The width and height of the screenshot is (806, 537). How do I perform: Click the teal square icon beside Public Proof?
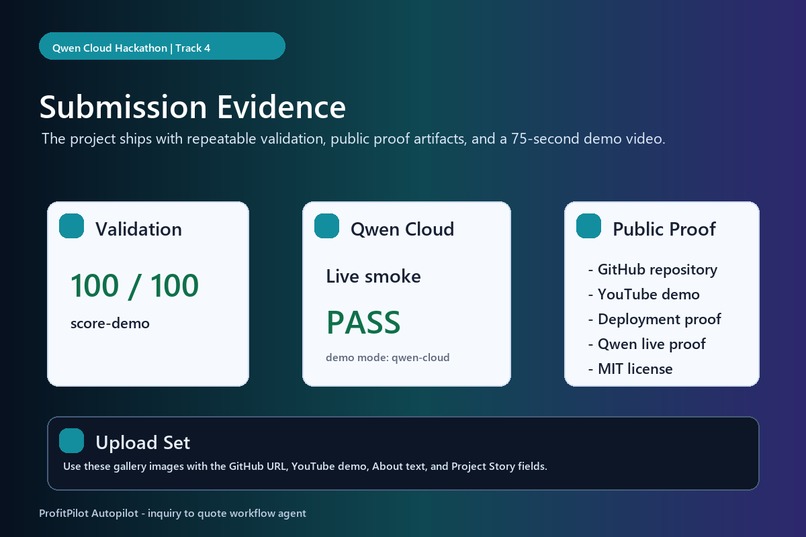point(589,226)
